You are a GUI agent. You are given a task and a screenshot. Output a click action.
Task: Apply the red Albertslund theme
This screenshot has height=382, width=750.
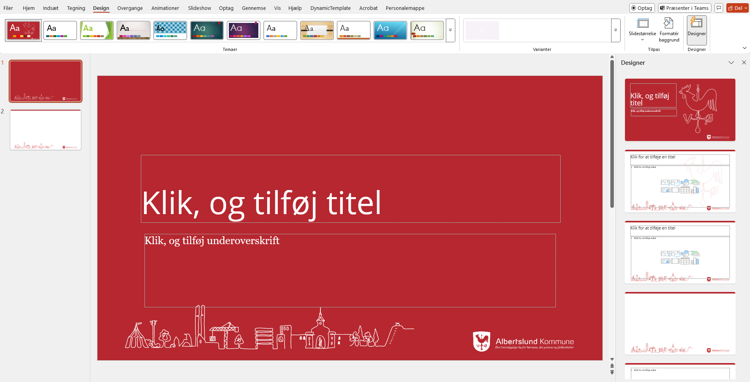click(23, 30)
